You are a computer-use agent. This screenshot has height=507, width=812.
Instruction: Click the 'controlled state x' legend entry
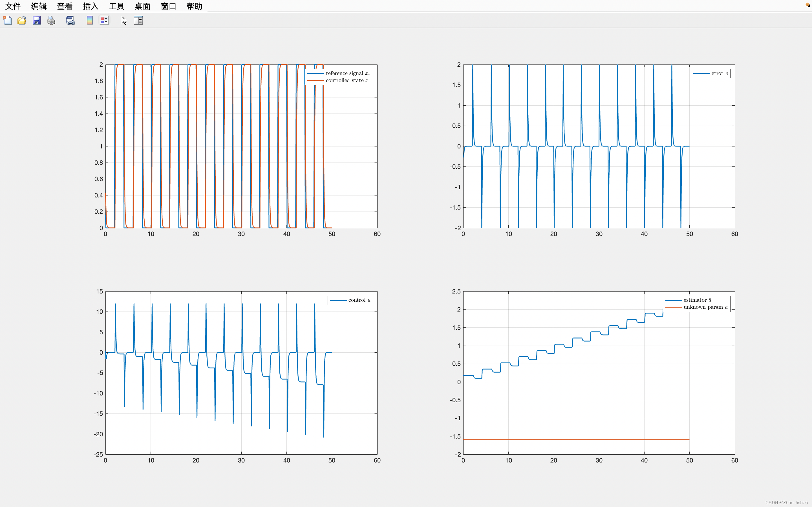pos(347,81)
